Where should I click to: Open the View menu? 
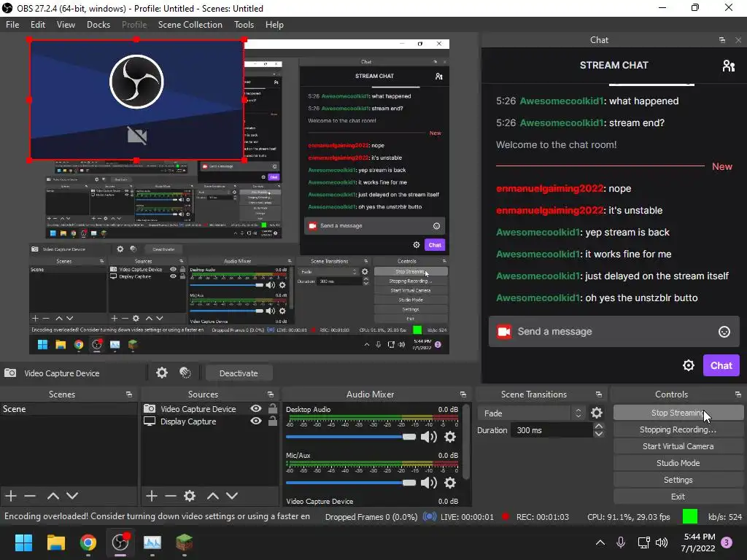click(x=66, y=25)
